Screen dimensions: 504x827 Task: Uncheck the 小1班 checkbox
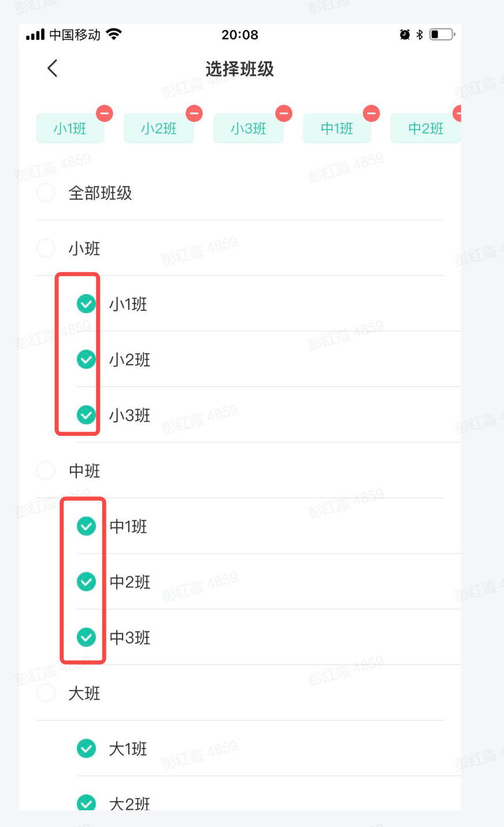[87, 303]
